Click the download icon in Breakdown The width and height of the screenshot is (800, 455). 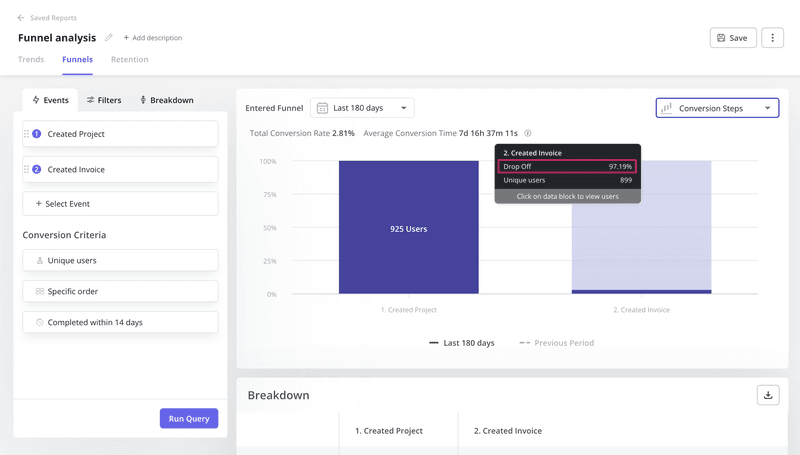coord(767,395)
